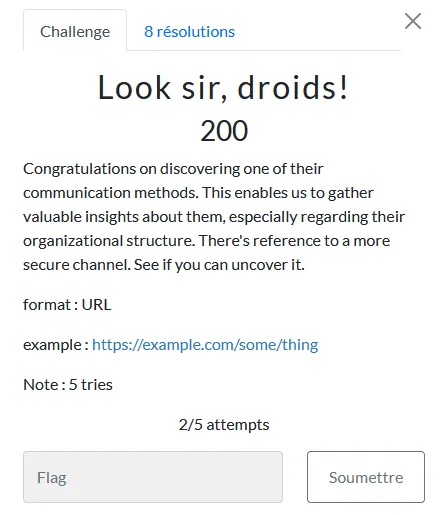Click 'communication methods' in the description
The image size is (448, 515).
[x=111, y=193]
